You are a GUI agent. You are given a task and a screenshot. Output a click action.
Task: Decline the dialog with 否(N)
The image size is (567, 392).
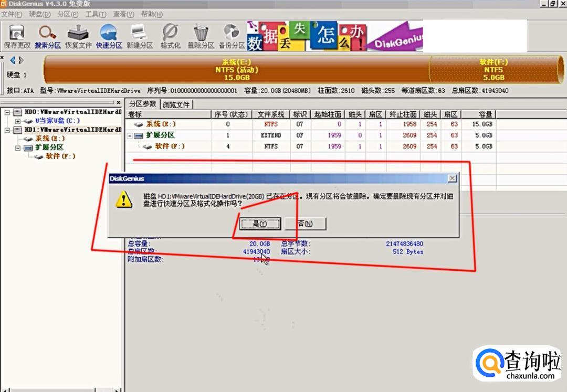[x=306, y=224]
